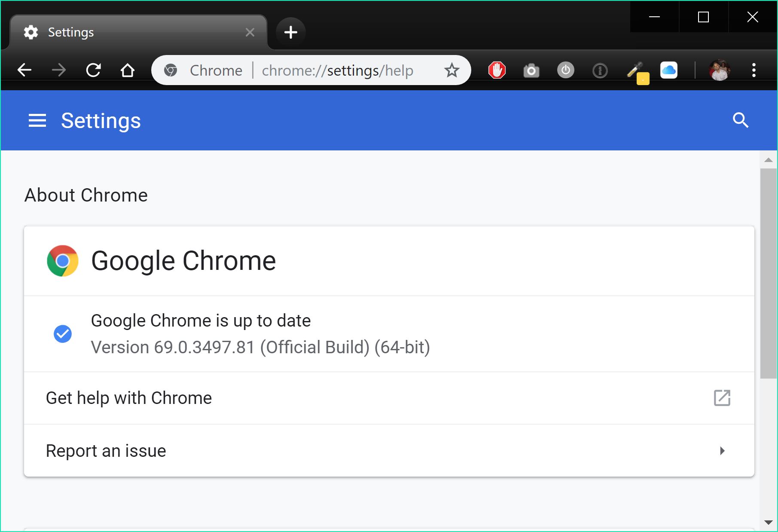
Task: Click the address bar URL field
Action: coord(337,70)
